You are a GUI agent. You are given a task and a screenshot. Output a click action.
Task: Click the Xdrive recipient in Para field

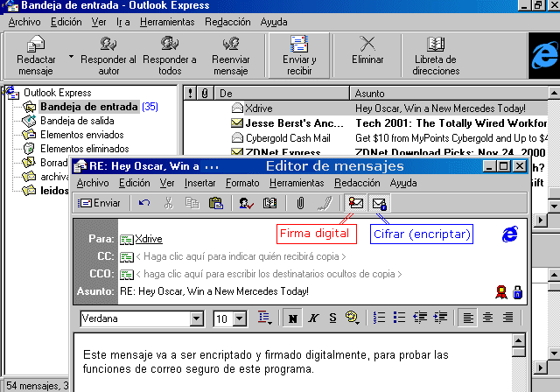[149, 239]
